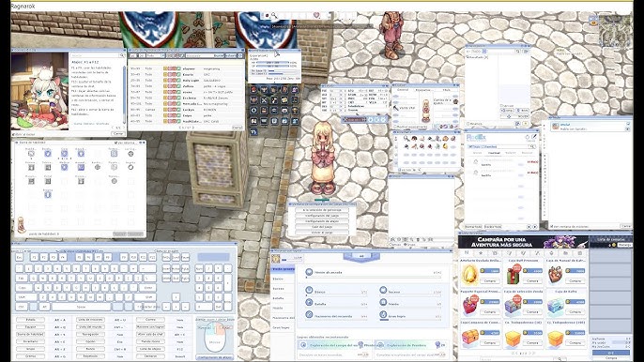Click the Esc key on the shortcut keyboard
Viewport: 644px width, 362px height.
coord(20,257)
